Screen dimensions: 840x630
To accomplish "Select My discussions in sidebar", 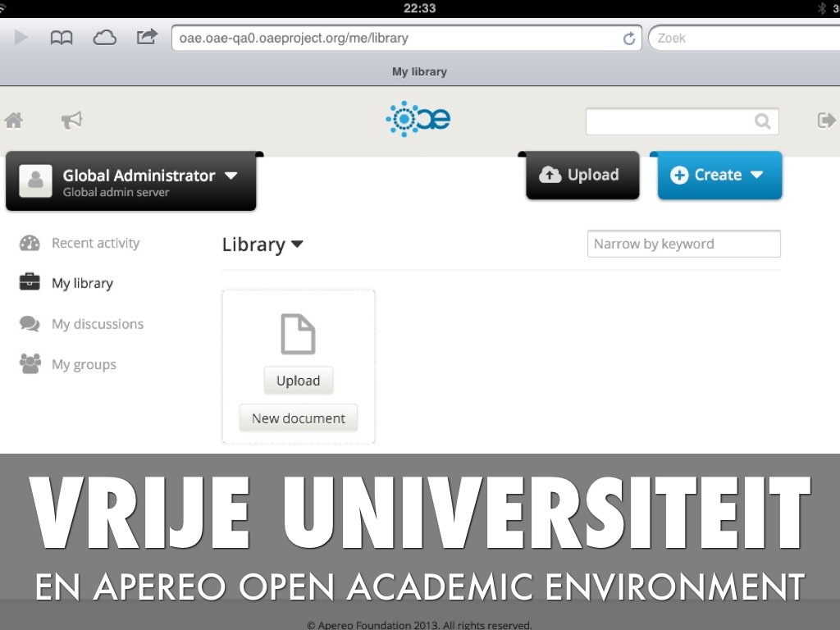I will tap(97, 324).
